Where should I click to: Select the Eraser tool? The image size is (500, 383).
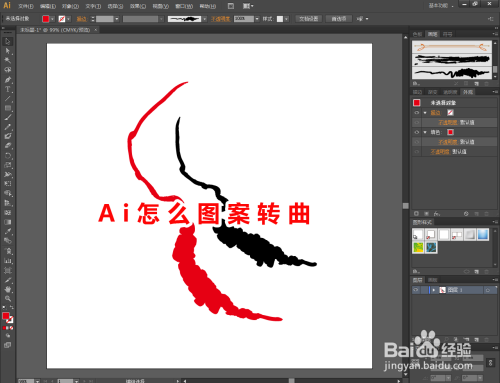pyautogui.click(x=8, y=146)
